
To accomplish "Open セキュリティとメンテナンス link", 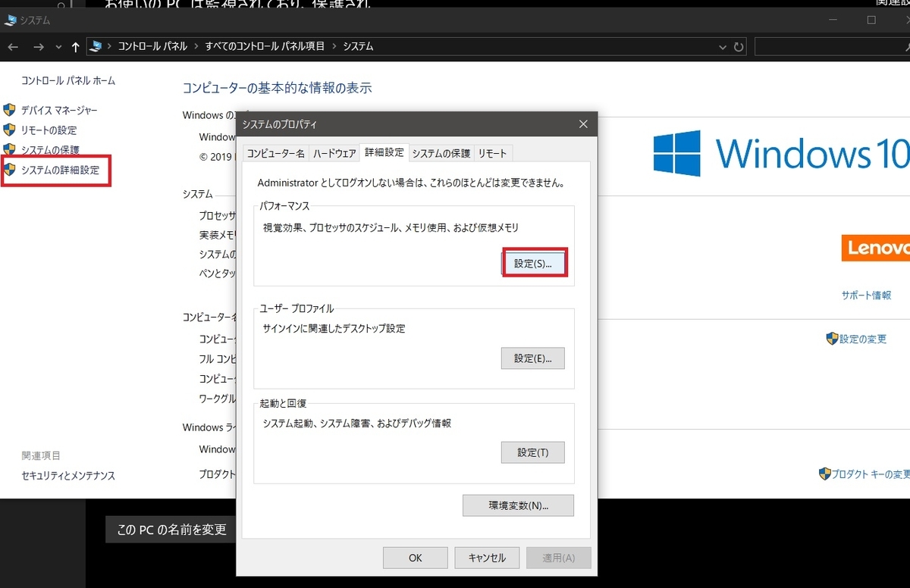I will click(68, 476).
